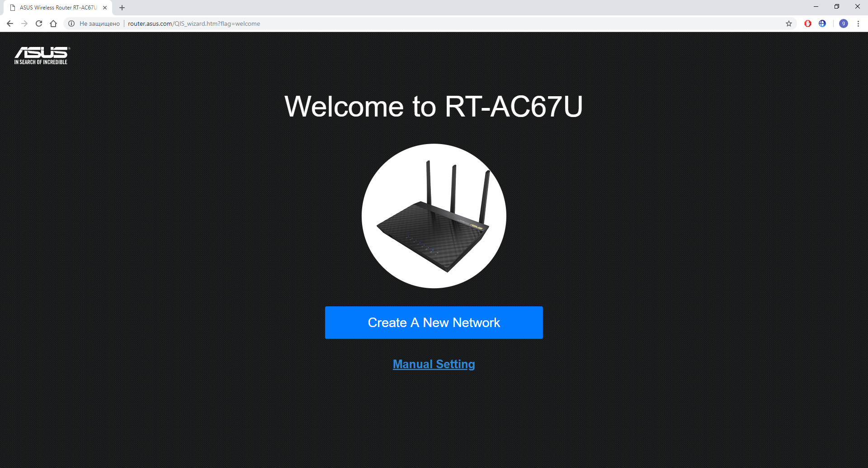Reload the router setup page
This screenshot has width=868, height=468.
(39, 23)
